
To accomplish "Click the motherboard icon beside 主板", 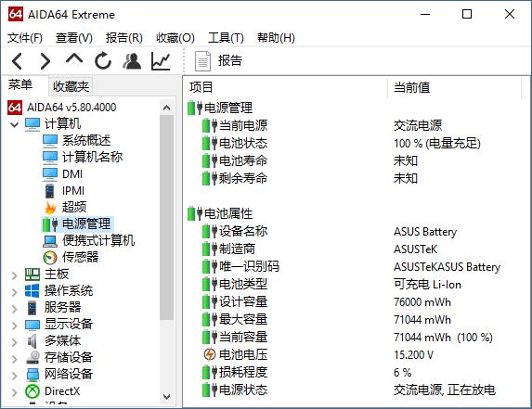I will 32,275.
